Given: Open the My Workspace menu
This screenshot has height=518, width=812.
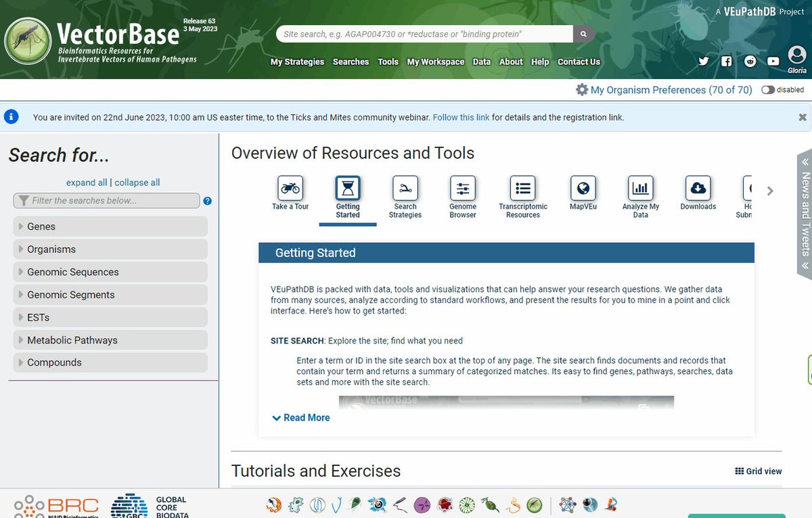Looking at the screenshot, I should click(436, 62).
